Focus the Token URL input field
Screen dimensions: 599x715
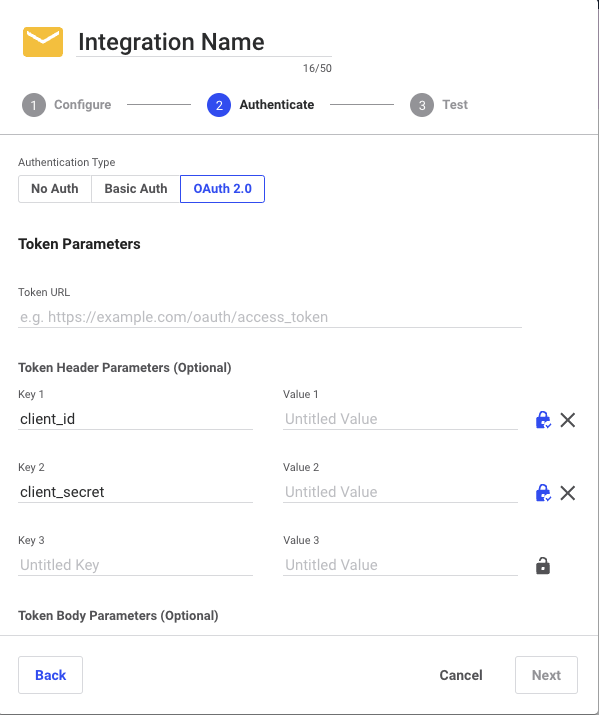coord(270,317)
